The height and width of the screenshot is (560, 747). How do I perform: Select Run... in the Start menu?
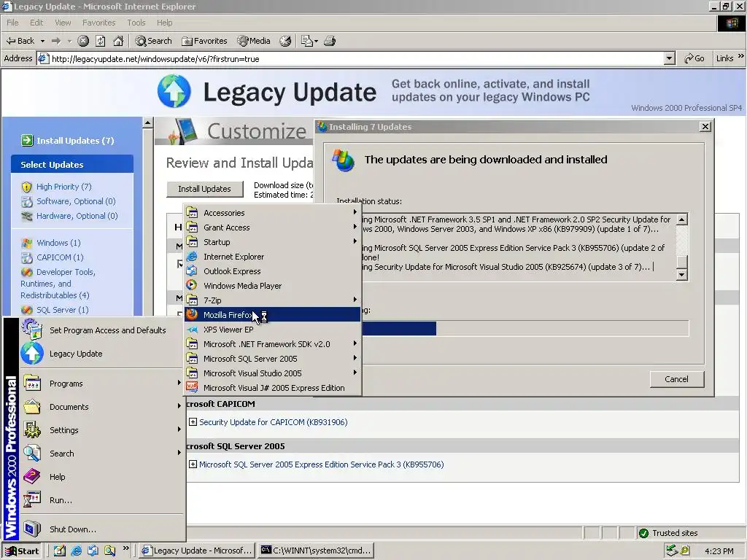[101, 500]
